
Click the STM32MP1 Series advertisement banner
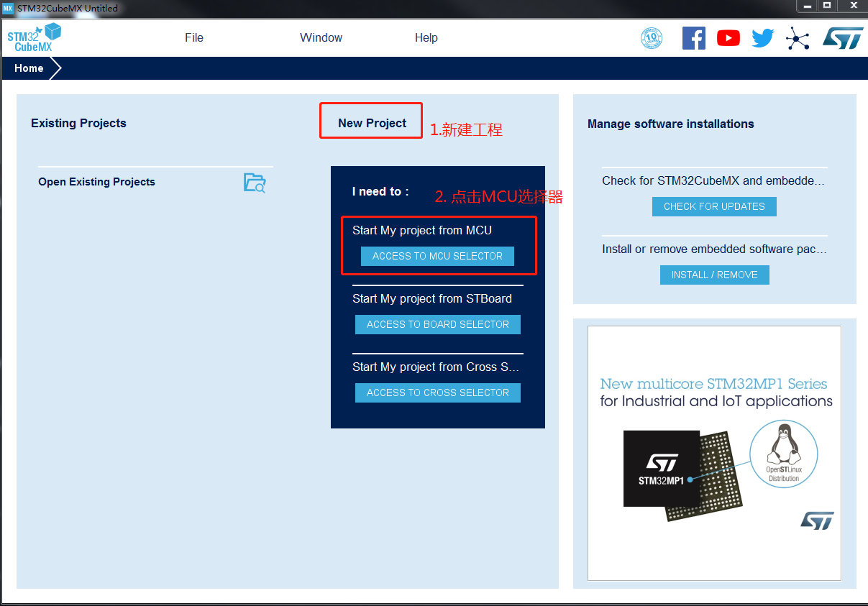[714, 453]
